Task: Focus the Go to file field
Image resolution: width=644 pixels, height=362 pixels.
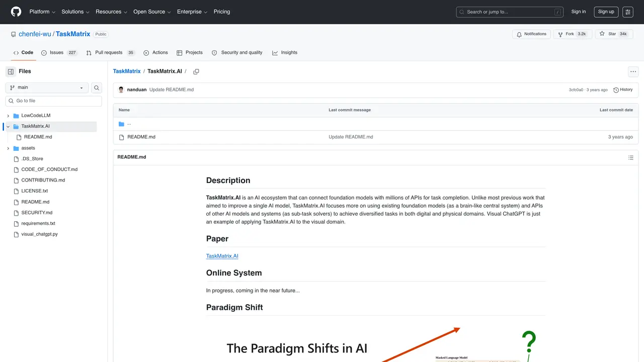Action: [54, 101]
